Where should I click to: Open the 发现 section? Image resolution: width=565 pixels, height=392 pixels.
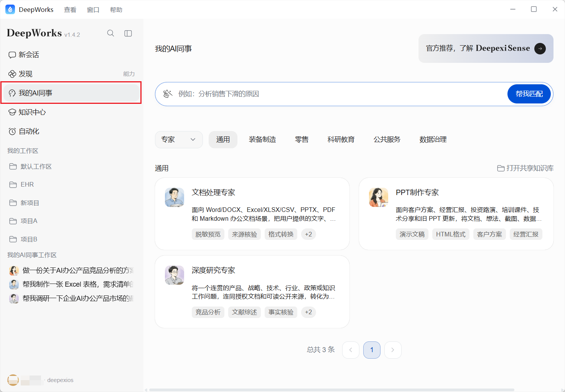(x=71, y=74)
